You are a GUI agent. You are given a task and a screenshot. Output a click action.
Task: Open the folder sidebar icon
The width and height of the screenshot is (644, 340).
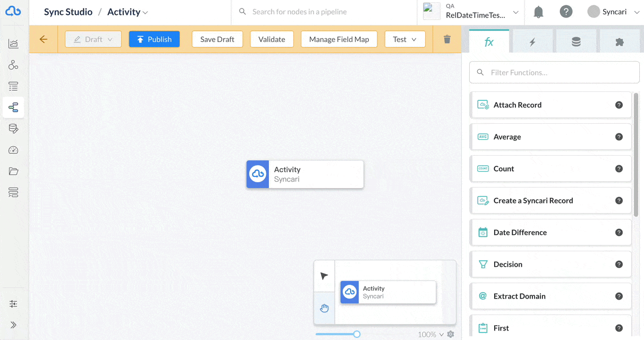[x=13, y=171]
